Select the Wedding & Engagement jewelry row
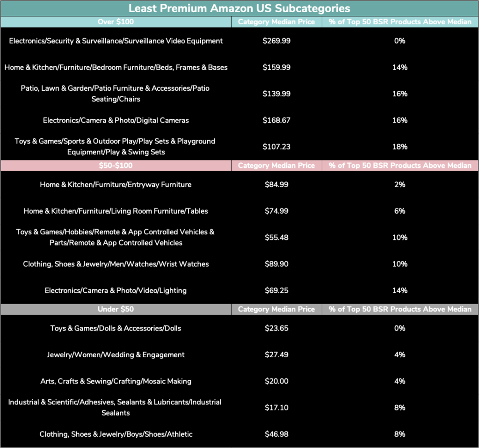 click(116, 355)
